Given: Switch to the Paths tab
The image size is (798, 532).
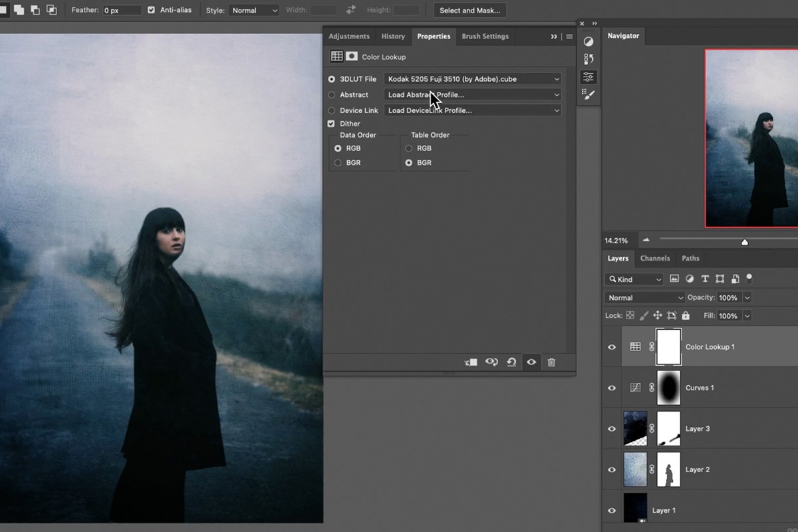Looking at the screenshot, I should tap(691, 258).
